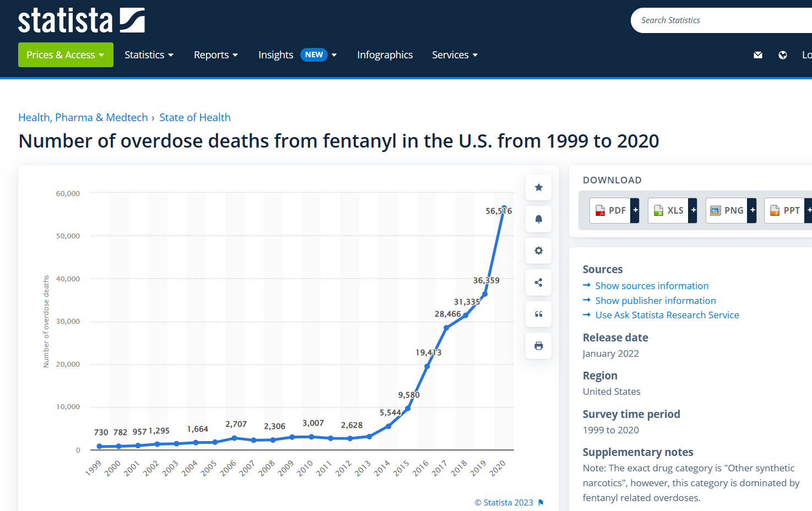Click the 'Supplementary notes' heading

[x=638, y=452]
